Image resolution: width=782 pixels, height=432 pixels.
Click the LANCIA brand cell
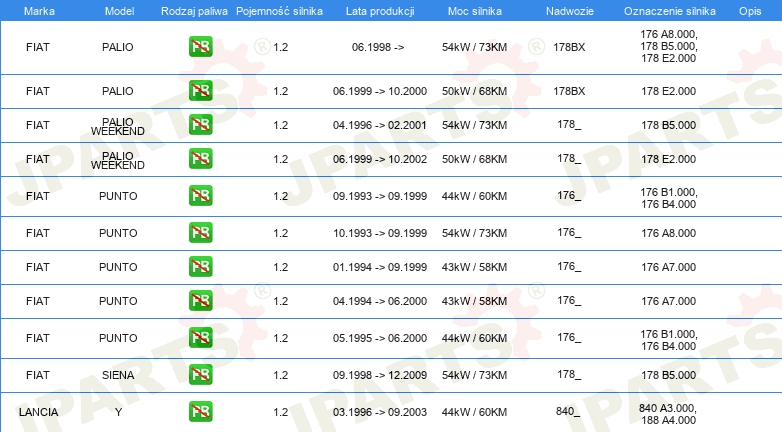tap(38, 412)
